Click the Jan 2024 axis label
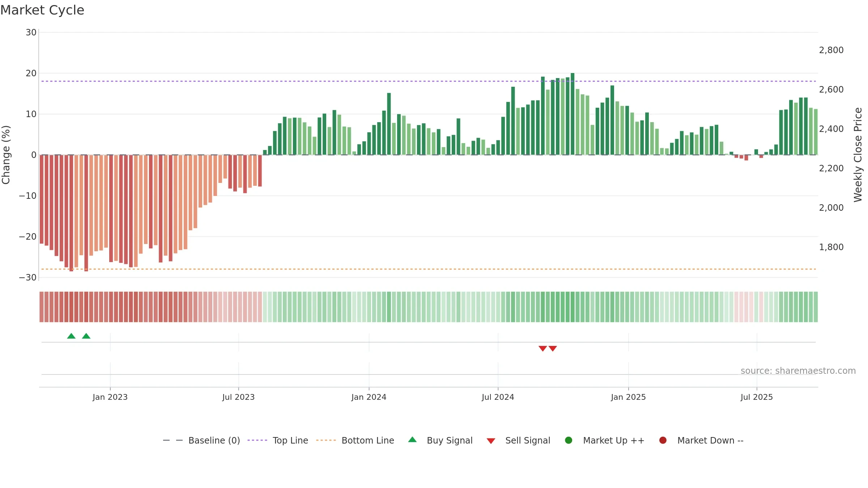The height and width of the screenshot is (488, 868). pyautogui.click(x=369, y=397)
